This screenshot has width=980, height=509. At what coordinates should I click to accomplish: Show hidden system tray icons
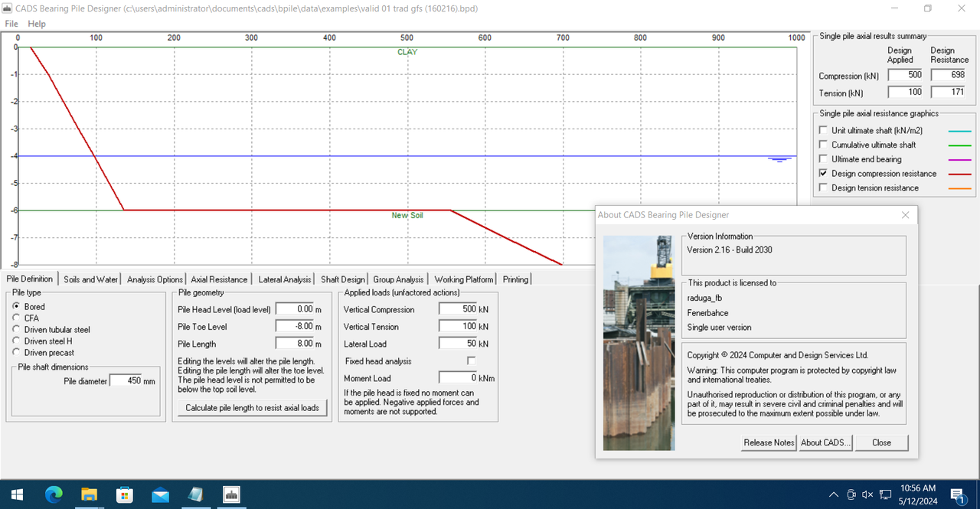coord(834,494)
